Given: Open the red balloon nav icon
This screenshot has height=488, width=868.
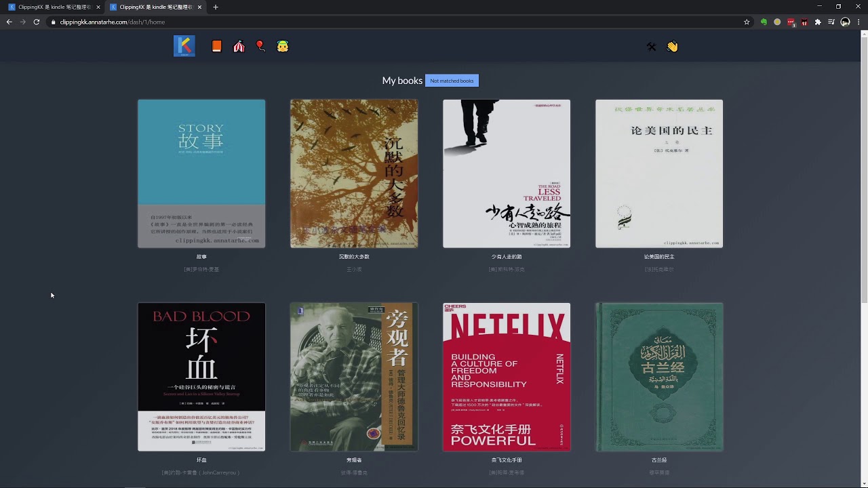Looking at the screenshot, I should tap(260, 47).
